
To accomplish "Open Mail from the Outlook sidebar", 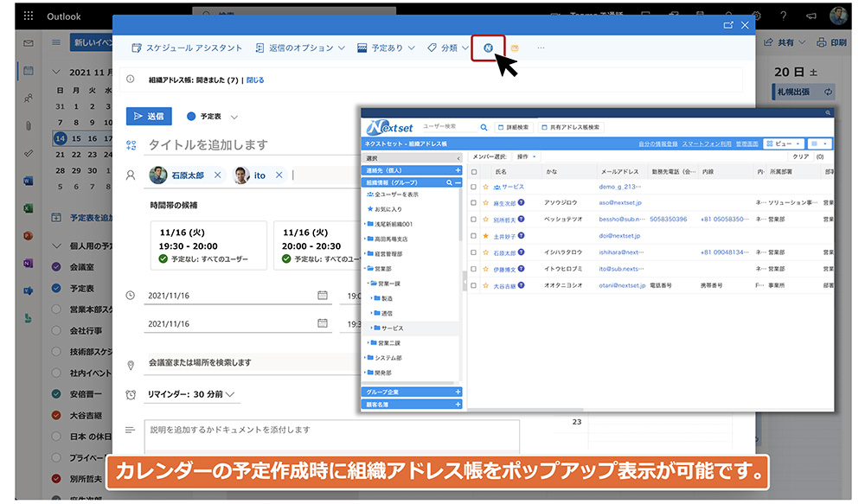I will (29, 43).
